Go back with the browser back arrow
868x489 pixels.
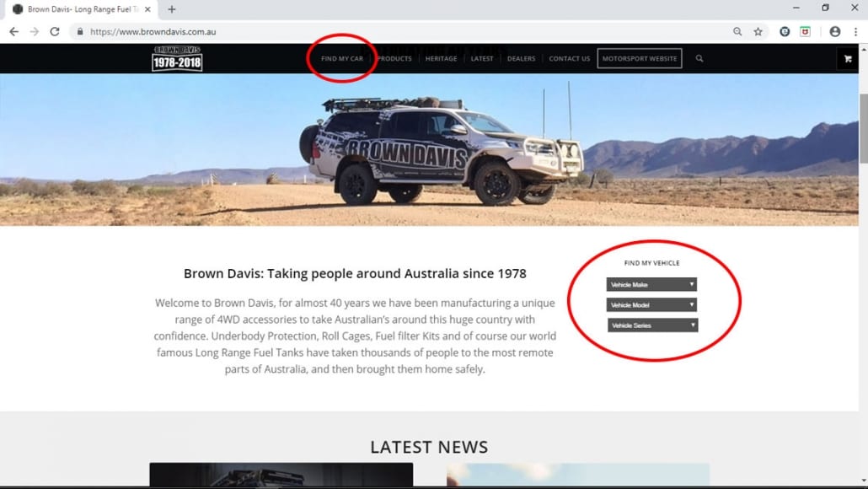(x=13, y=31)
